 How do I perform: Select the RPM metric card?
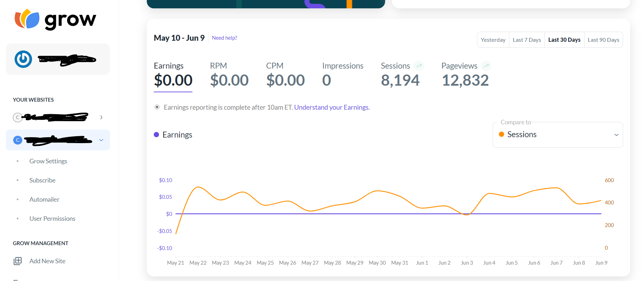click(229, 75)
